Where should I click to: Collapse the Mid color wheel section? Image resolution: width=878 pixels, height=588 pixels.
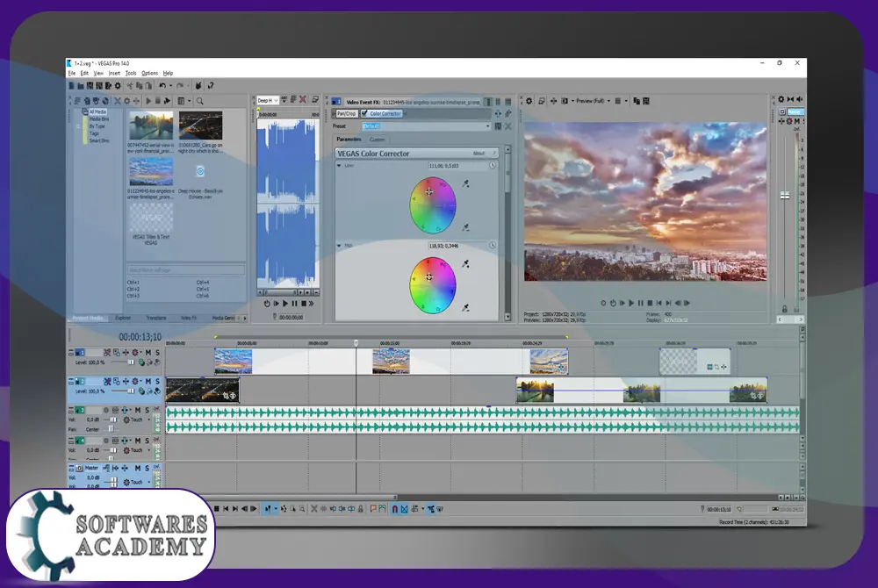click(x=339, y=246)
